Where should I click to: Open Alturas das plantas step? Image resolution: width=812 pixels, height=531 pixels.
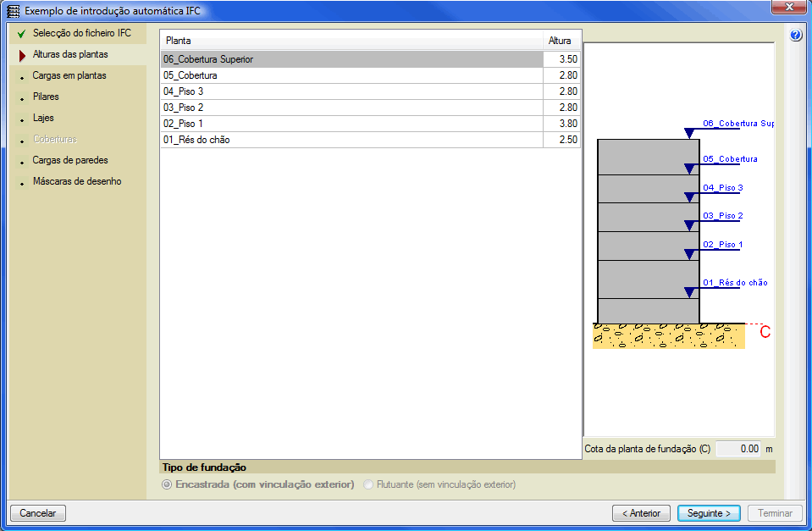pyautogui.click(x=70, y=54)
